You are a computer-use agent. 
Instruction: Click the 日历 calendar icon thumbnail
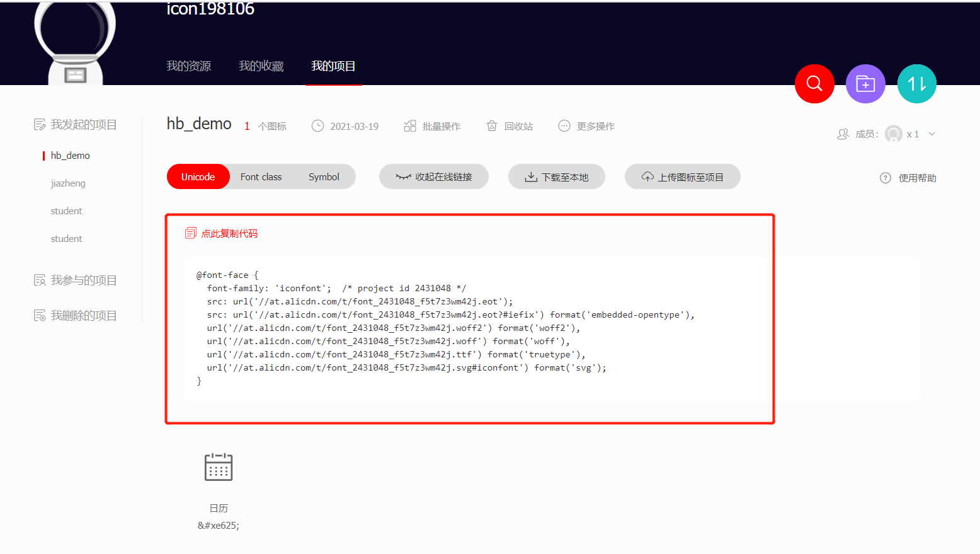point(219,466)
